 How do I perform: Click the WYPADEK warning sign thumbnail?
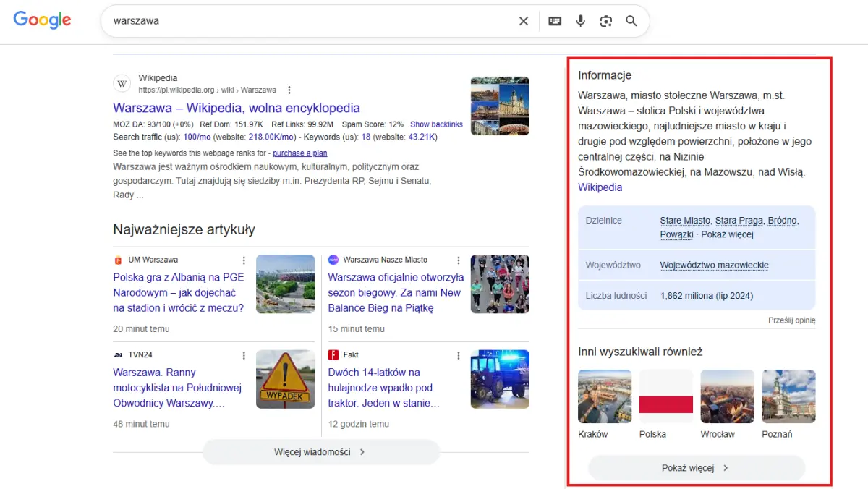point(285,379)
